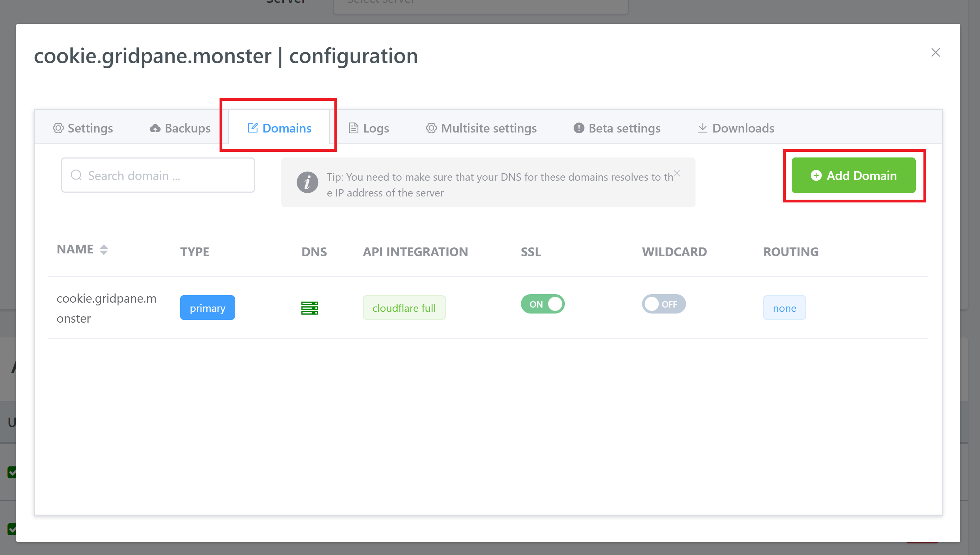Click the multisite settings gear icon
980x555 pixels.
(x=431, y=128)
